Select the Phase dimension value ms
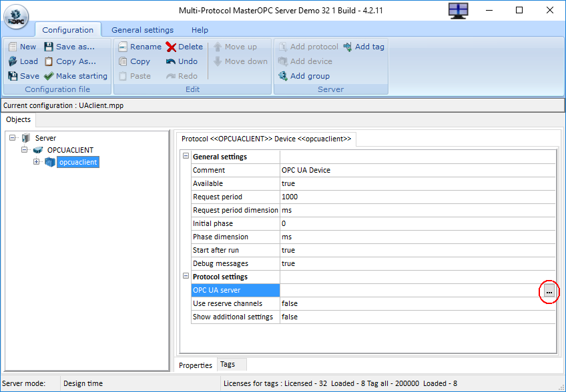Image resolution: width=566 pixels, height=392 pixels. 418,237
